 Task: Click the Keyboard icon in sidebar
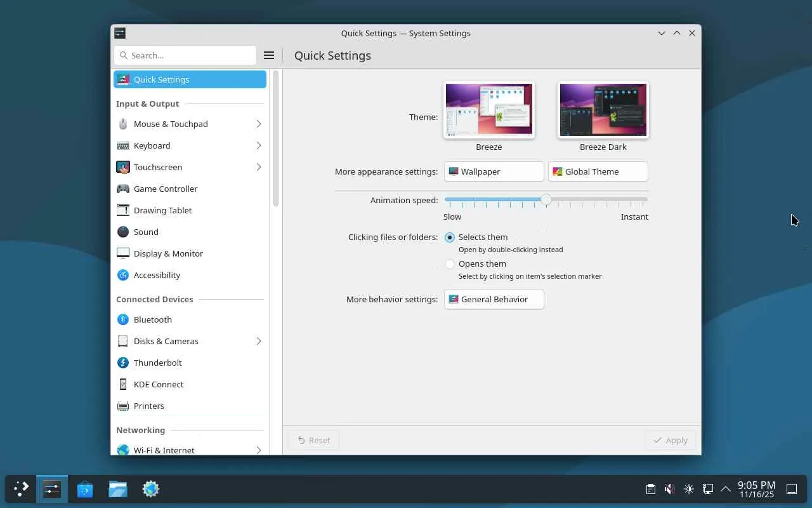point(123,145)
